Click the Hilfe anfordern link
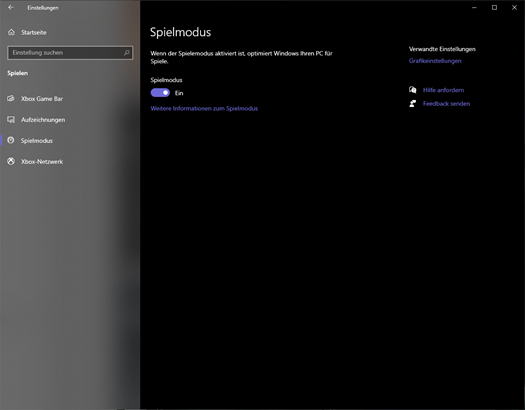 (443, 90)
